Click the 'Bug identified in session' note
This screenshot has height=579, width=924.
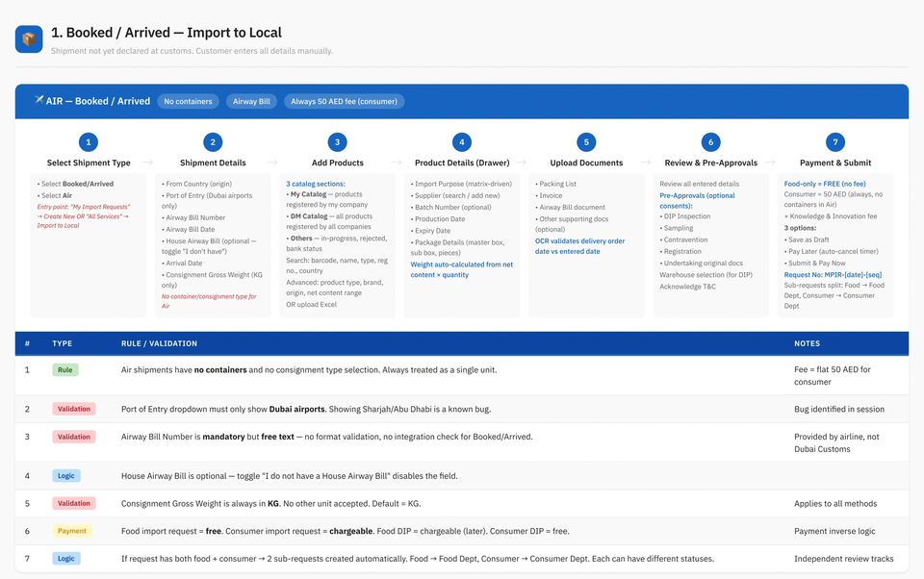(x=839, y=409)
